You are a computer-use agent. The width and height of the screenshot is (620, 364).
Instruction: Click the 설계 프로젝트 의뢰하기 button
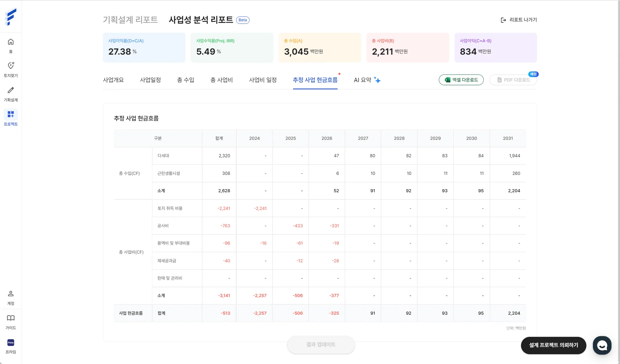553,345
